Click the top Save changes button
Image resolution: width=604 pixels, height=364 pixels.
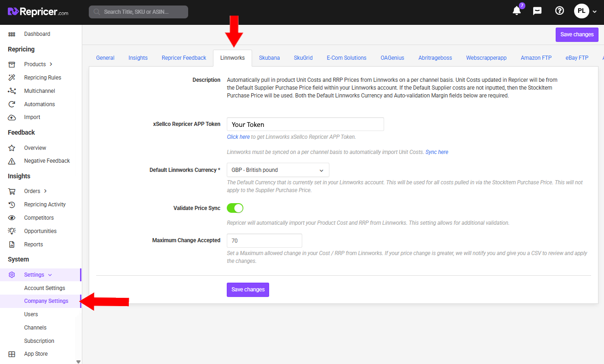(577, 34)
